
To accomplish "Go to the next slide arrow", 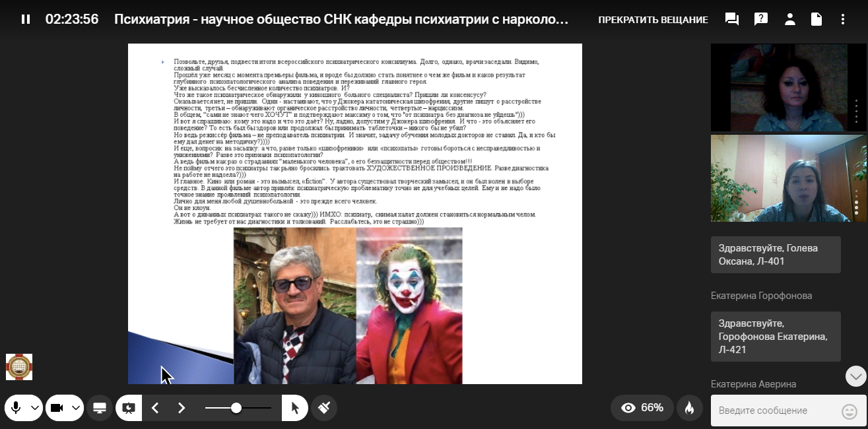I will click(x=182, y=408).
